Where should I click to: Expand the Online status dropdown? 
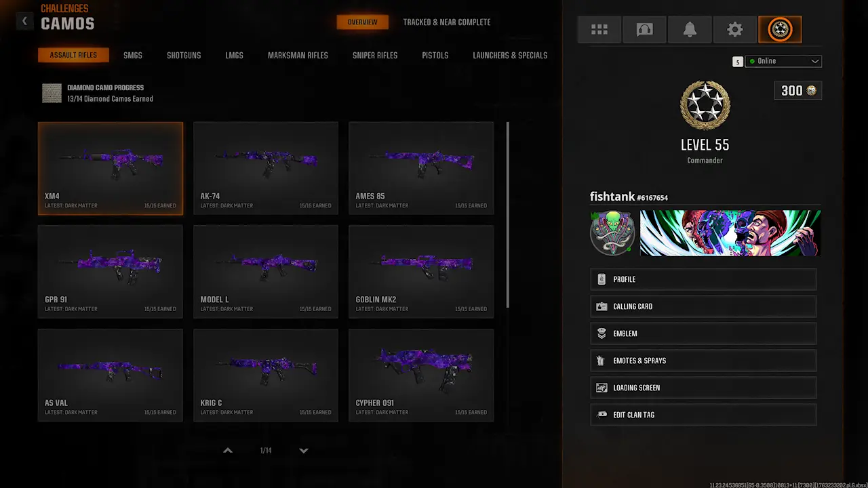[784, 61]
